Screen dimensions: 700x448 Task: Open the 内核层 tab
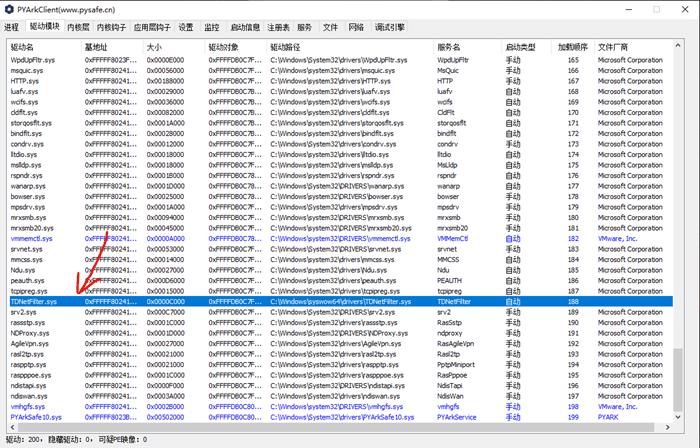[76, 27]
